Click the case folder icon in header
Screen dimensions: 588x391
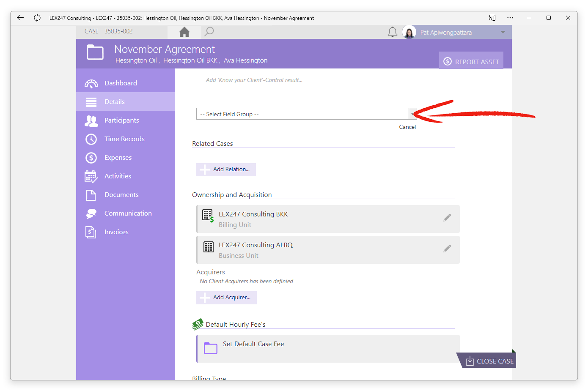tap(95, 53)
